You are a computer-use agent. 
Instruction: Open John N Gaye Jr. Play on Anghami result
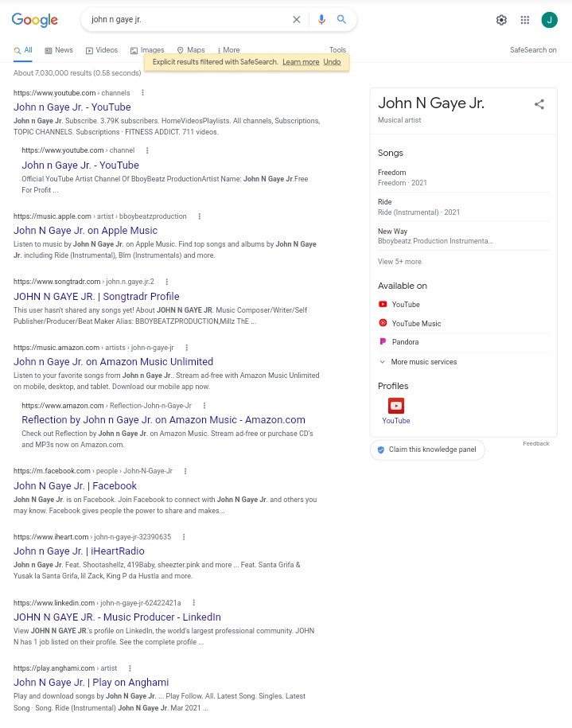(91, 683)
